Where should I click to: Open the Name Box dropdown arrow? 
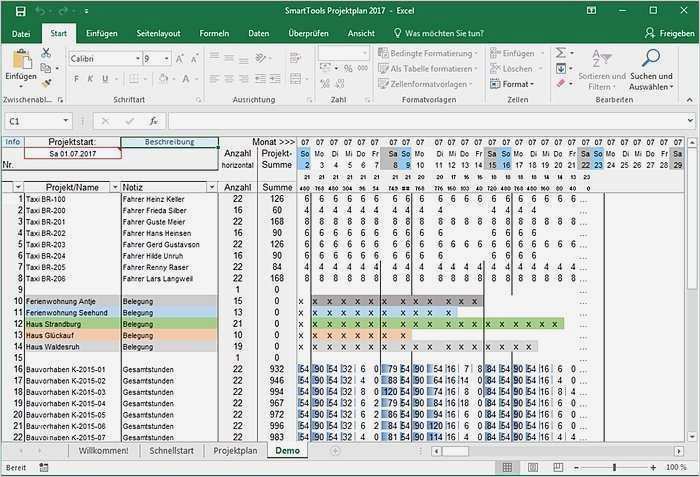[x=66, y=121]
